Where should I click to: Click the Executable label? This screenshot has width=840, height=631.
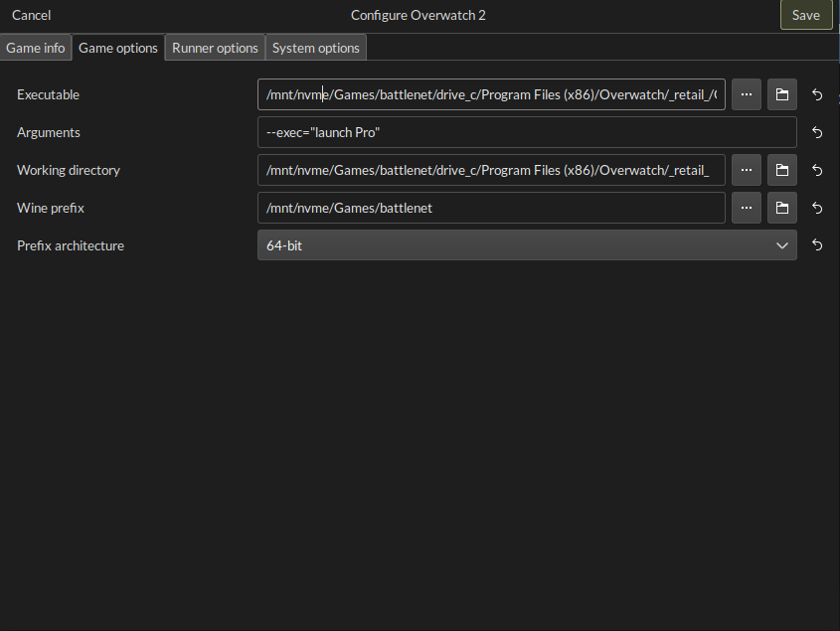point(49,94)
